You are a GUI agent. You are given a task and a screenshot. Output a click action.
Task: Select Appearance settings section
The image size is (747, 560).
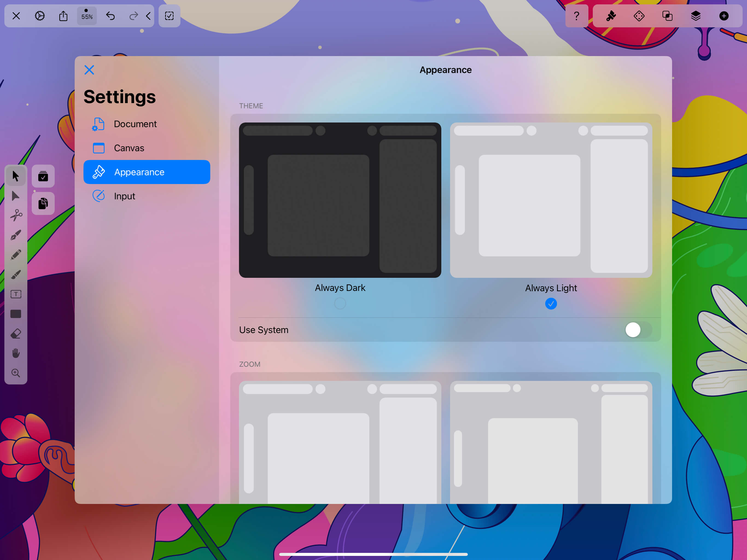click(147, 172)
